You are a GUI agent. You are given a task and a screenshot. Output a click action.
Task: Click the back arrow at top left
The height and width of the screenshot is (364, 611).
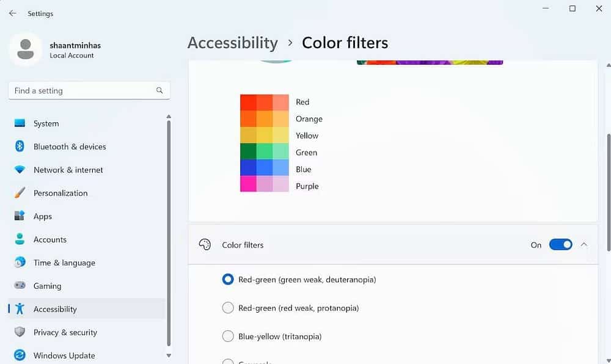coord(12,13)
